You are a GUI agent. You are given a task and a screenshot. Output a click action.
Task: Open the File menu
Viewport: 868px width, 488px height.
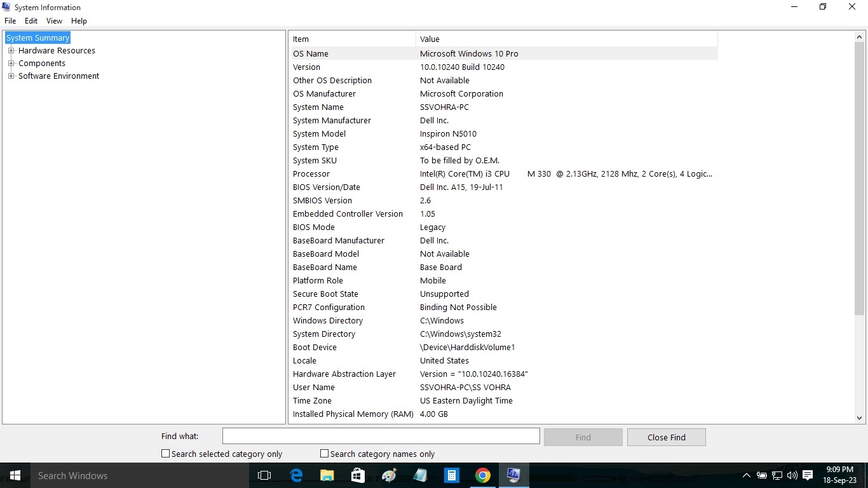10,21
